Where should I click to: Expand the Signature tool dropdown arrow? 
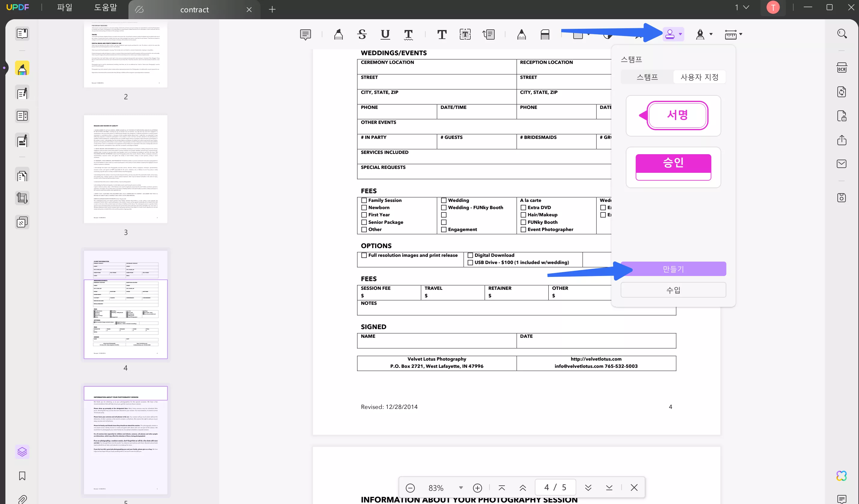click(711, 34)
